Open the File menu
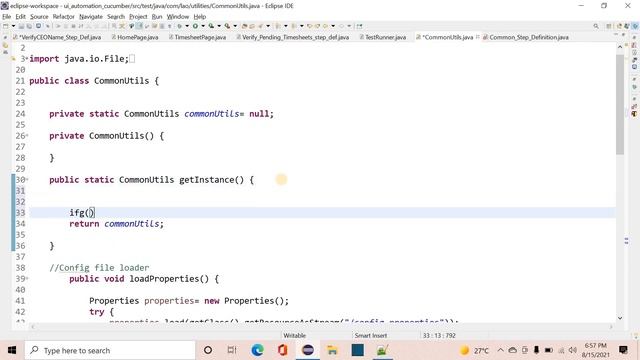Screen dimensions: 640x360 point(7,17)
